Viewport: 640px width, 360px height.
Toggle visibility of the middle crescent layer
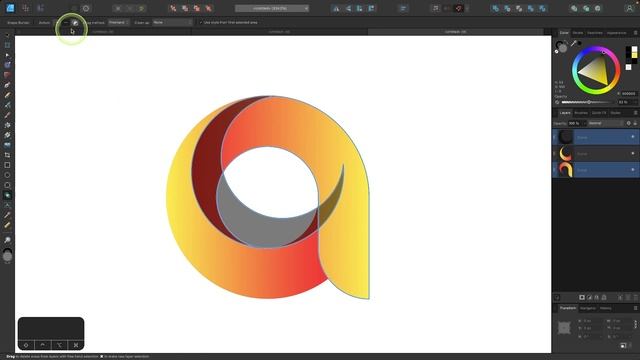point(633,153)
